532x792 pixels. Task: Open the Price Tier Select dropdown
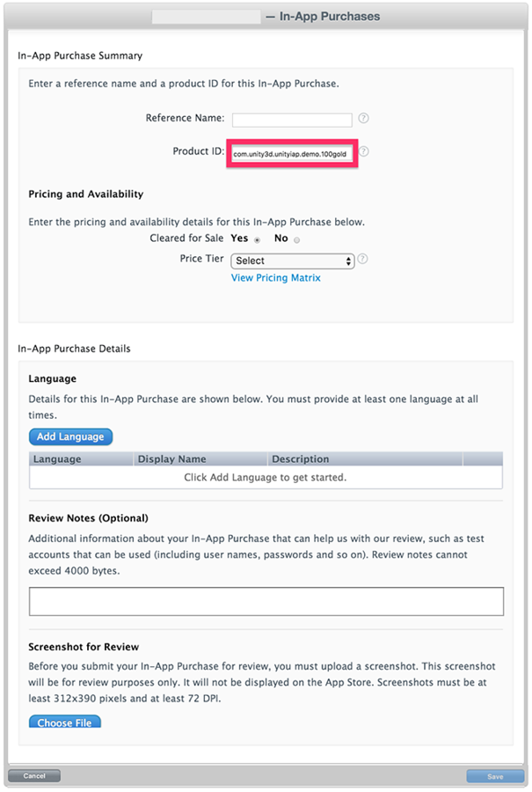[292, 260]
